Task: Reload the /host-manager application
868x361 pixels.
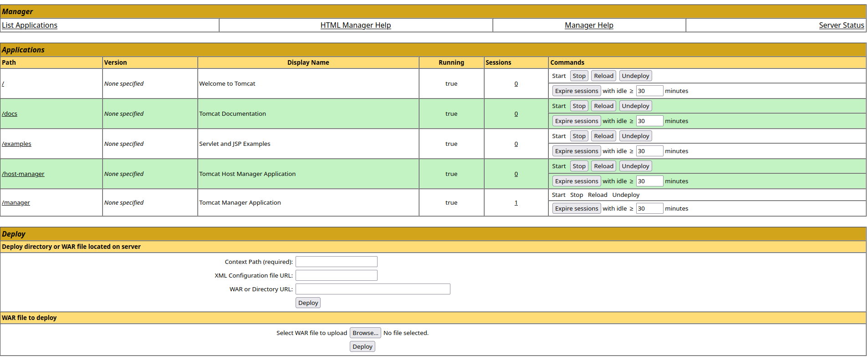Action: (604, 166)
